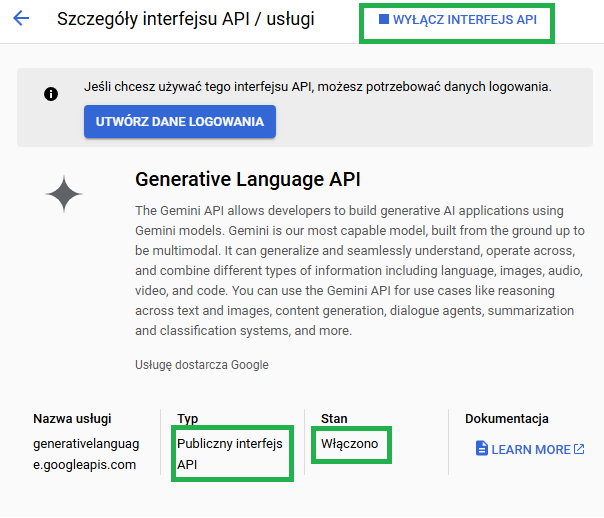Image resolution: width=604 pixels, height=518 pixels.
Task: Click the Gemini API description paragraph
Action: click(360, 271)
